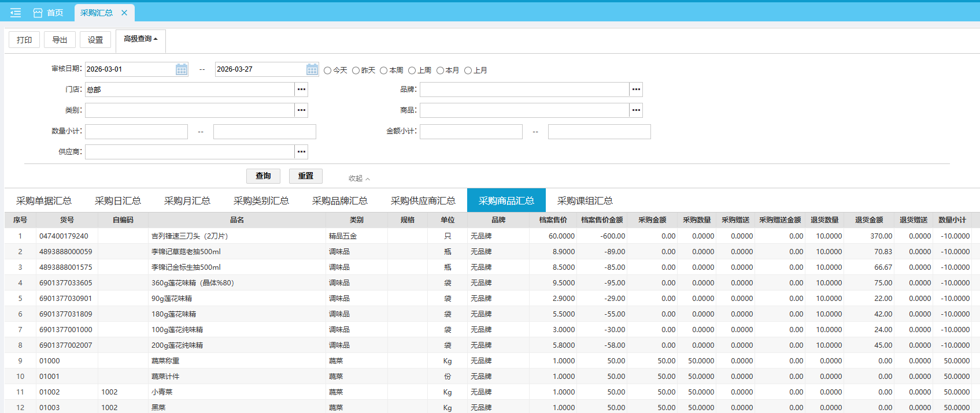Collapse filters using 收起 link
980x413 pixels.
tap(358, 178)
